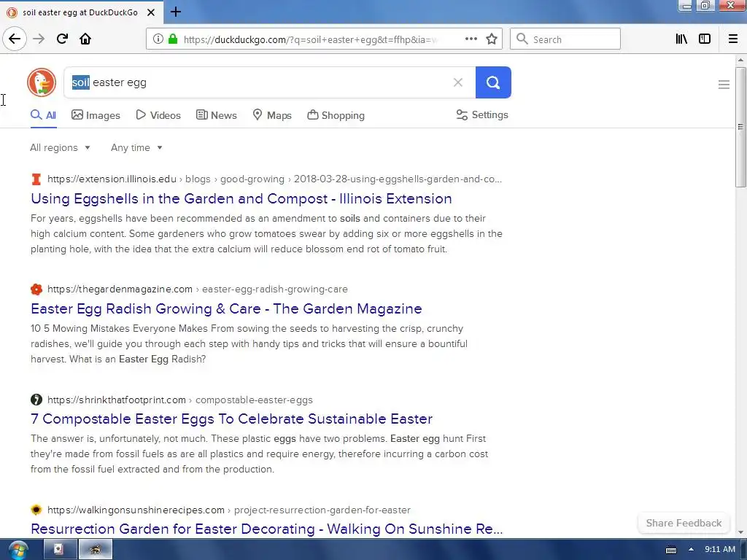
Task: Open a new browser tab
Action: coord(175,12)
